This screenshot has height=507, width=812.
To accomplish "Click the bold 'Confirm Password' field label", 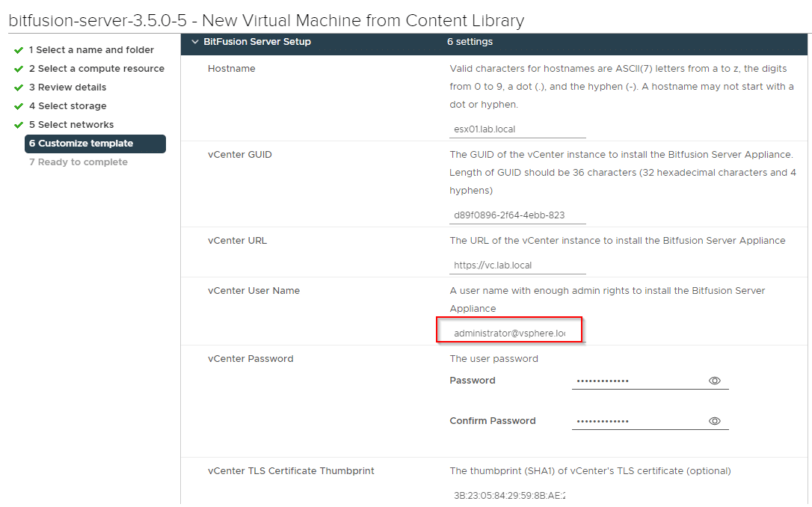I will tap(493, 421).
